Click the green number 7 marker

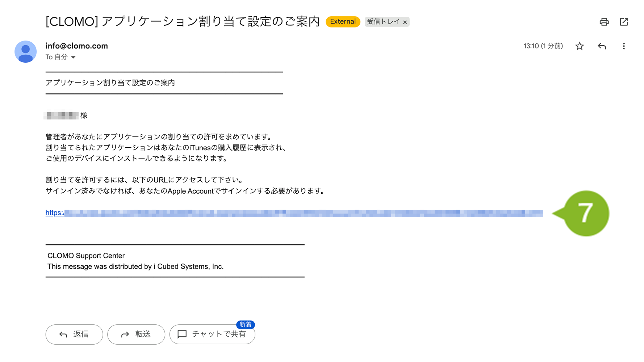coord(586,213)
